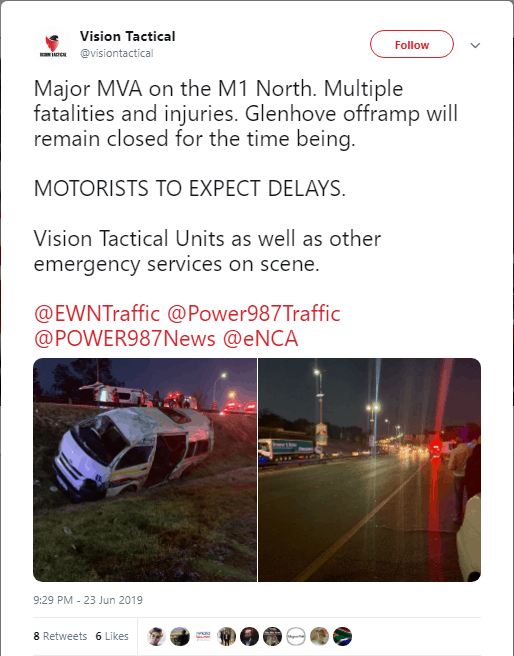Viewport: 514px width, 656px height.
Task: Follow the Vision Tactical account
Action: [x=412, y=44]
